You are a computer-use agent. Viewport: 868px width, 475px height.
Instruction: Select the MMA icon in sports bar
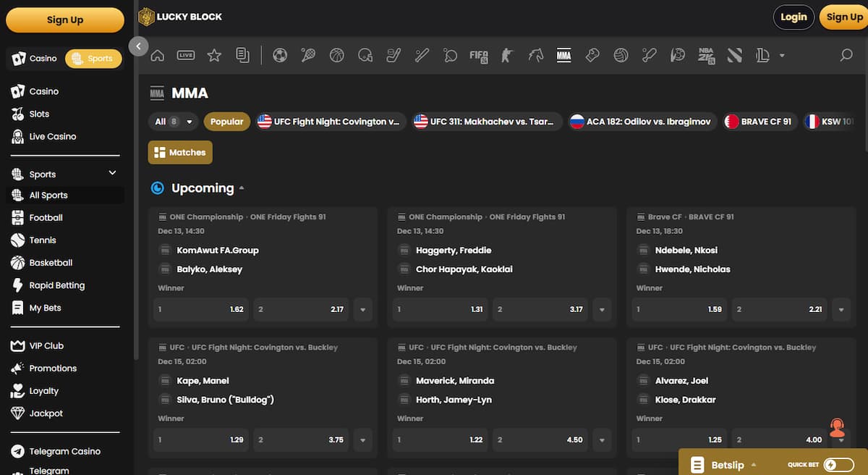(x=564, y=55)
